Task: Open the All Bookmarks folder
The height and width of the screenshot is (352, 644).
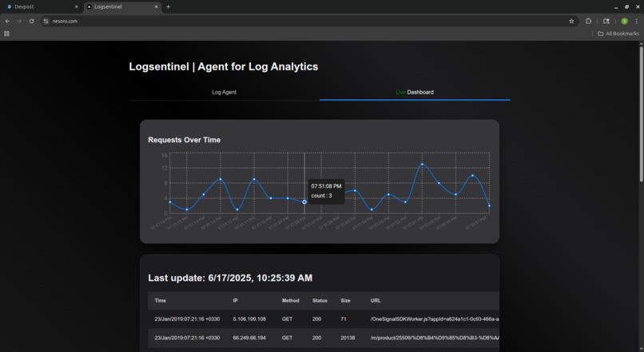Action: 618,34
